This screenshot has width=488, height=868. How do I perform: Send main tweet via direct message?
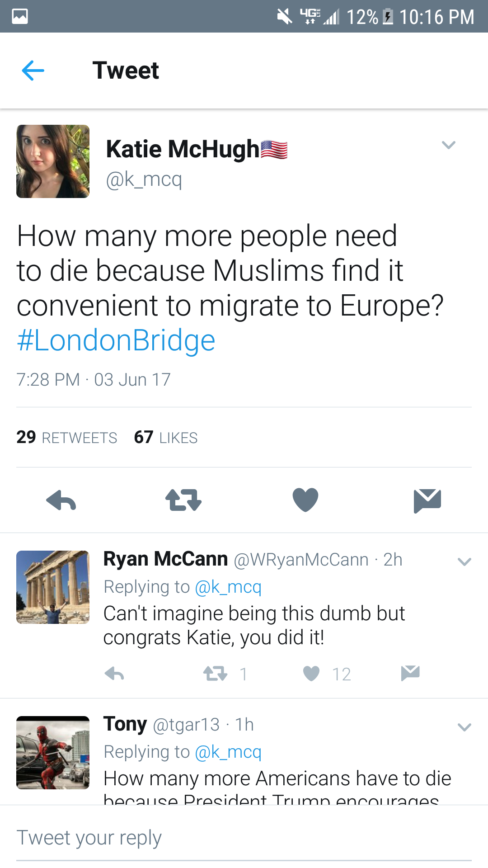[x=427, y=500]
